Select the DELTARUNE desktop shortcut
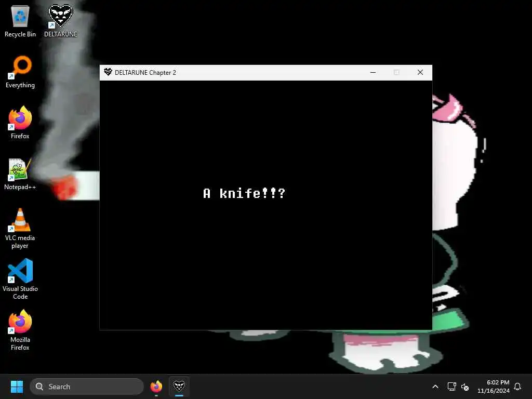The height and width of the screenshot is (399, 532). (x=60, y=21)
